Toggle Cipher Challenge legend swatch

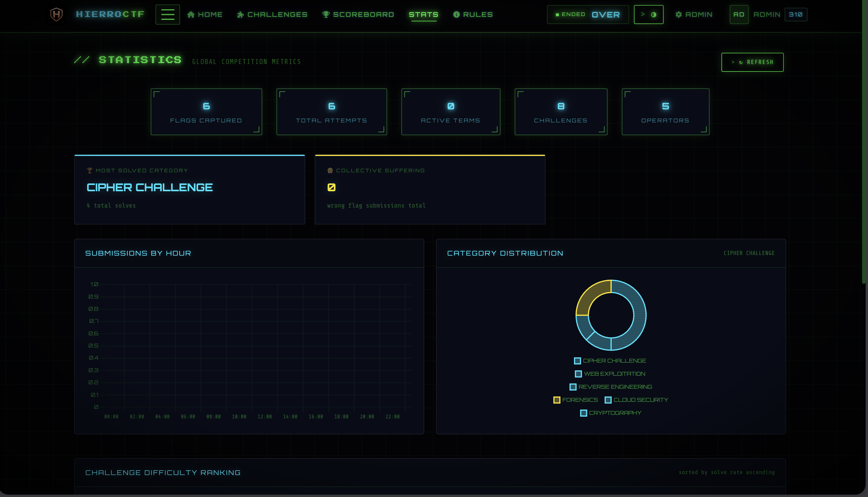pyautogui.click(x=577, y=361)
